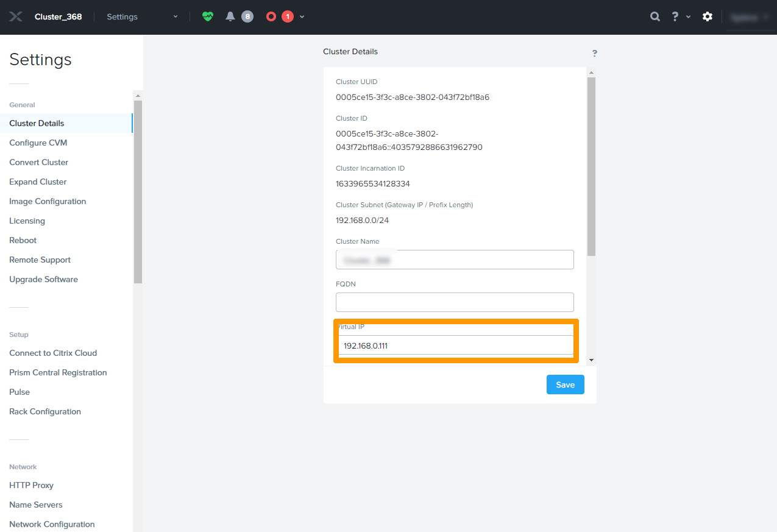Select Cluster Details in the sidebar
The image size is (777, 532).
point(38,123)
